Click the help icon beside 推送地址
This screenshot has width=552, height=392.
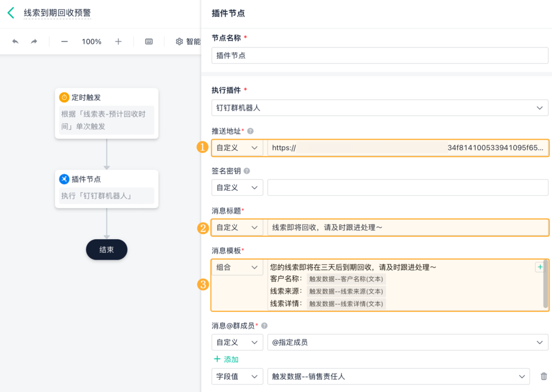tap(250, 131)
